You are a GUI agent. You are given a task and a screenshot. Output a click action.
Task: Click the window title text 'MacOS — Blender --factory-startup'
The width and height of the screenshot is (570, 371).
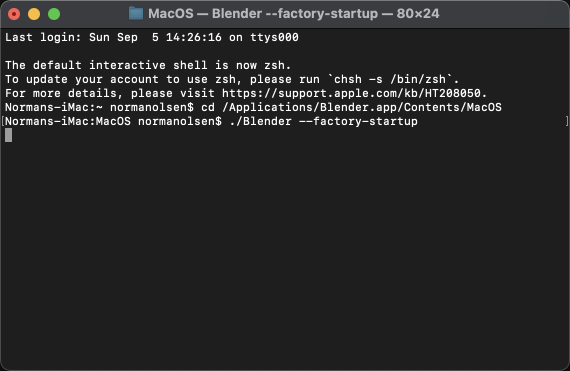(x=263, y=14)
